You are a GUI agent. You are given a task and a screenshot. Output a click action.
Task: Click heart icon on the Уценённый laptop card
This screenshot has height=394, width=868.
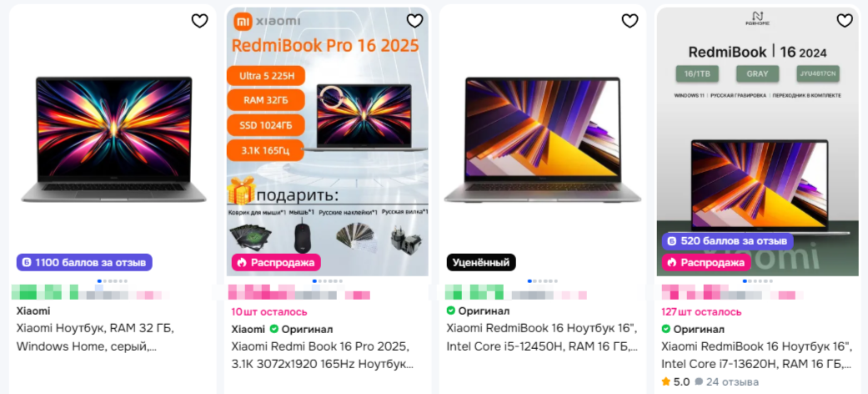(x=630, y=21)
